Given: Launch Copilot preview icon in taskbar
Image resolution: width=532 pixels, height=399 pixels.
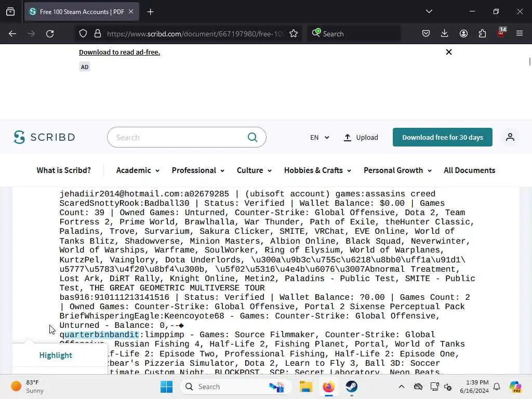Looking at the screenshot, I should [x=515, y=387].
